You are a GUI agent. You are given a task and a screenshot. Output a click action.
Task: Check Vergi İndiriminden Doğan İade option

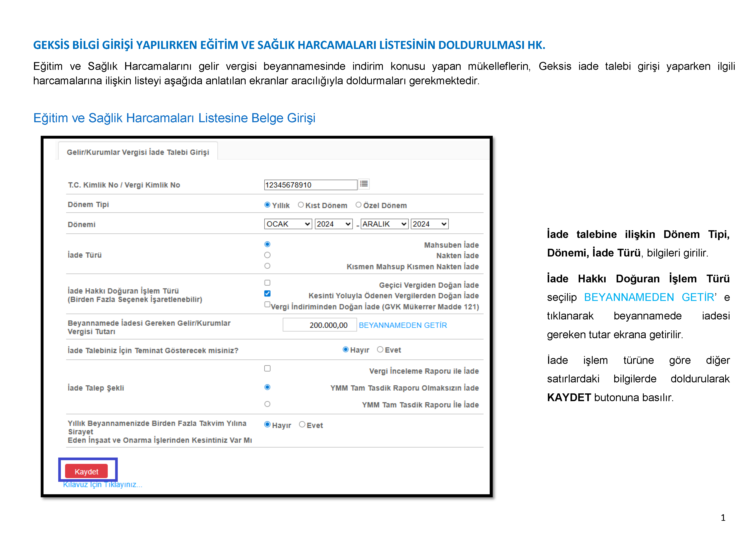click(267, 305)
